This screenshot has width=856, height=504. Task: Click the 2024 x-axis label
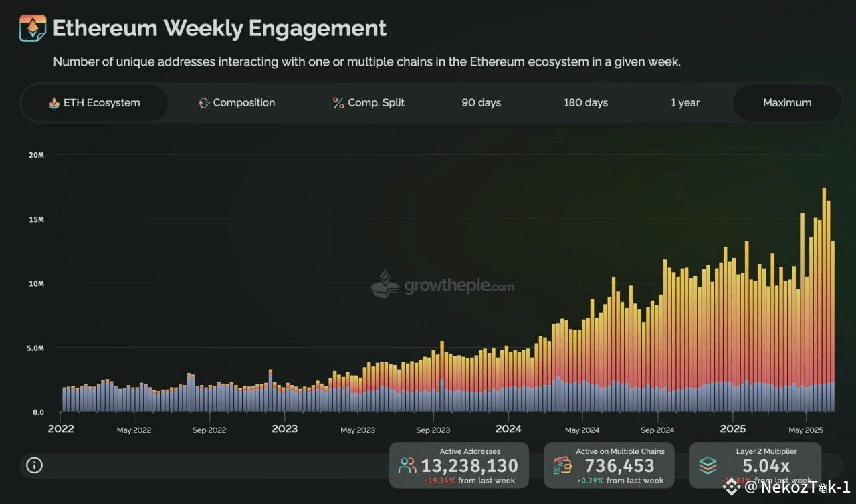(x=508, y=429)
